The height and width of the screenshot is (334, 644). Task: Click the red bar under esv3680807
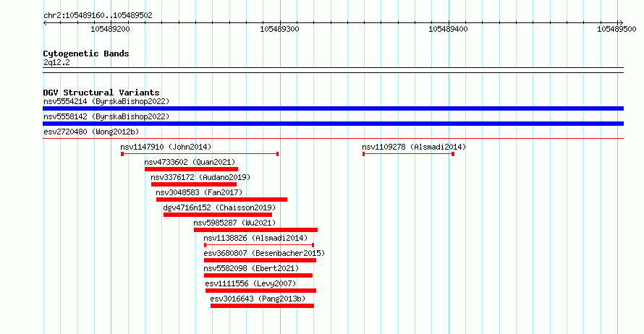[260, 260]
